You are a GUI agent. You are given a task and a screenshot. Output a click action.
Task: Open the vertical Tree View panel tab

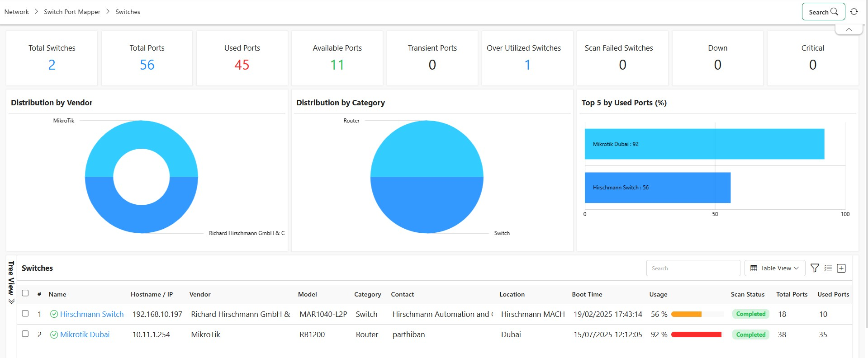click(x=11, y=277)
